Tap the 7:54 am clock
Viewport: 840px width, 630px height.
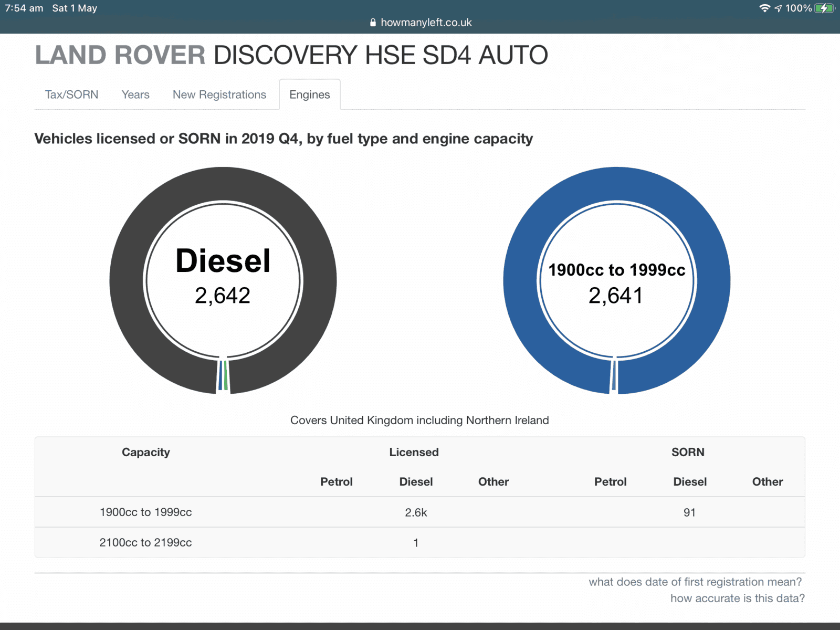click(x=24, y=8)
